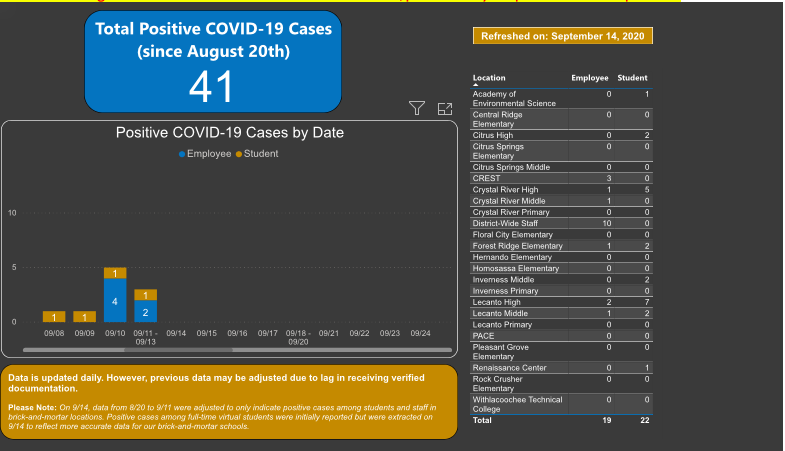Click CREST employee count 3
This screenshot has height=451, width=785.
tap(609, 178)
